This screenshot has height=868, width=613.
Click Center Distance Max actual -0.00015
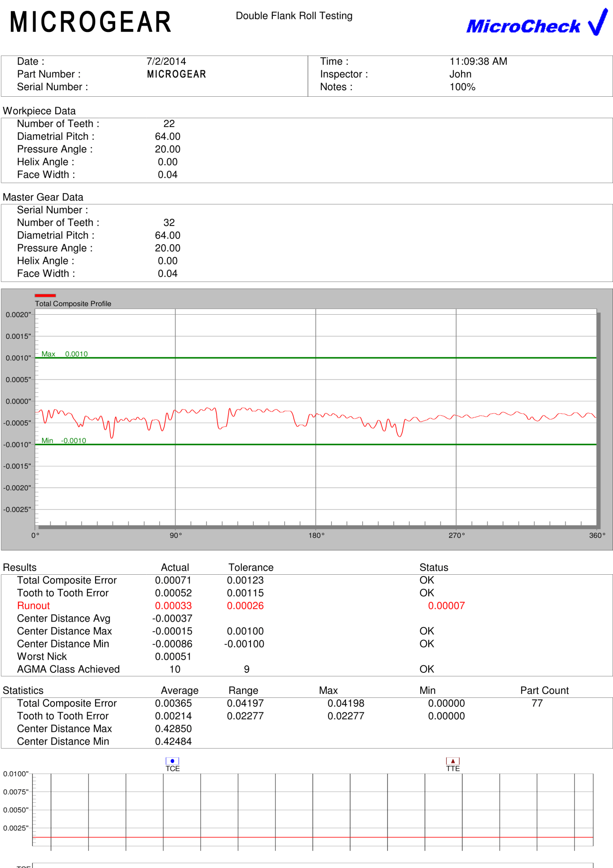[172, 631]
